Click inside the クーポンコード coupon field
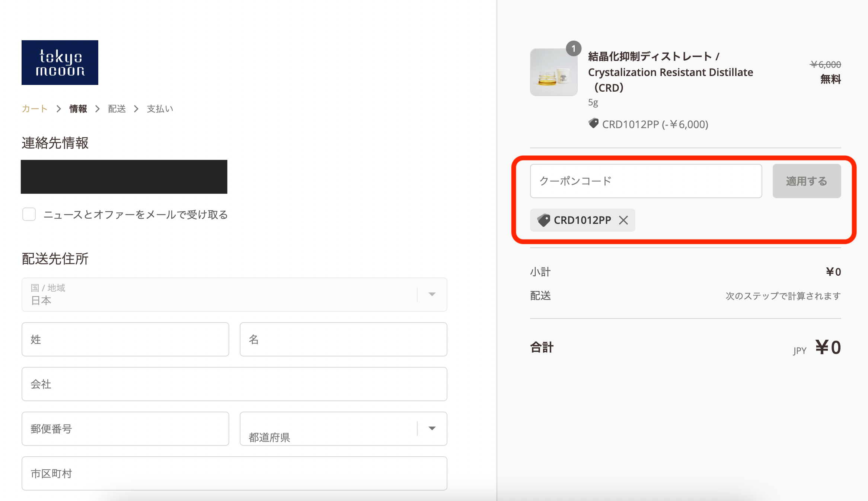Screen dimensions: 868x501 (646, 181)
